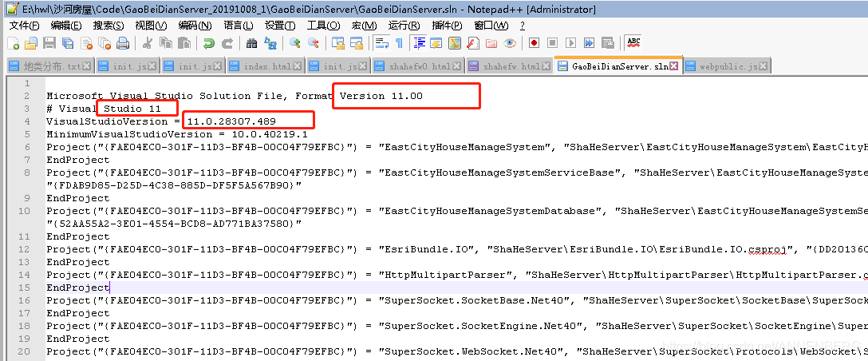
Task: Open the 插件(P) menu
Action: (x=447, y=26)
